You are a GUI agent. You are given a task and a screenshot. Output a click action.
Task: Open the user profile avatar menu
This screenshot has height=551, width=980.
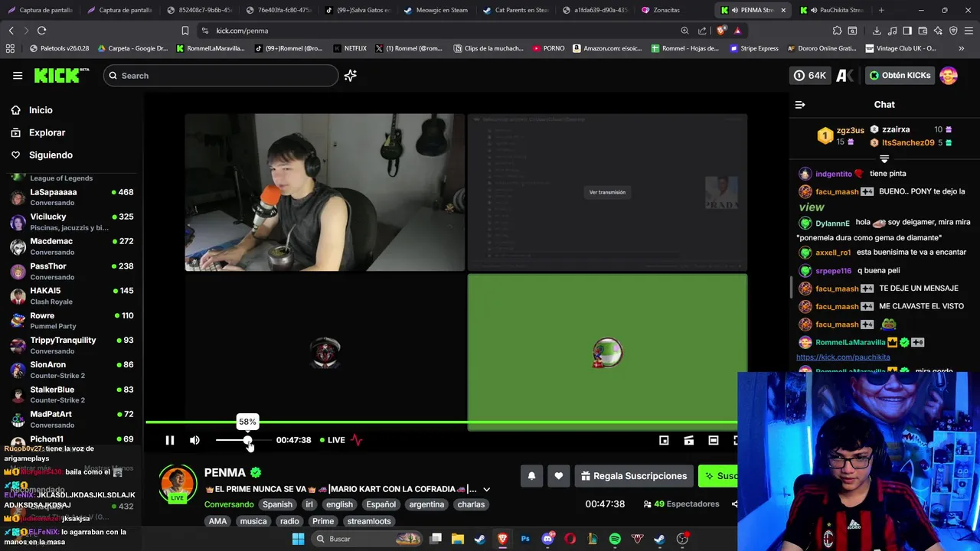point(949,75)
